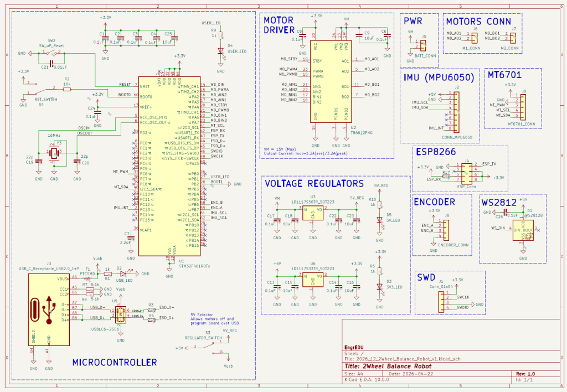
Task: Click the SW_uP_Reset pushbutton switch SW2
Action: (x=51, y=53)
